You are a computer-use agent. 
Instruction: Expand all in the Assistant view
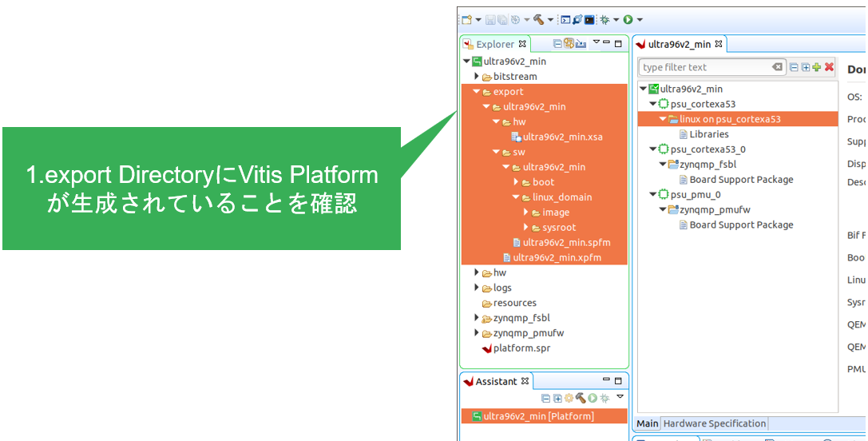click(x=557, y=398)
